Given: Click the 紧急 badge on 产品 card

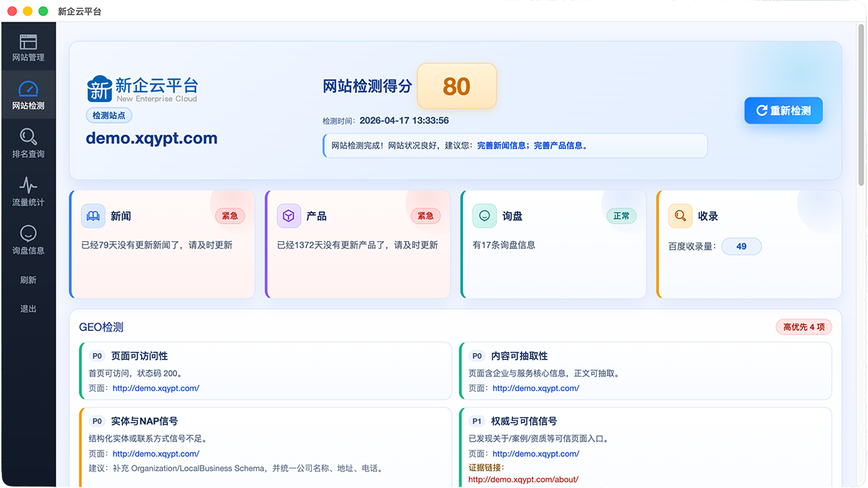Looking at the screenshot, I should [425, 216].
